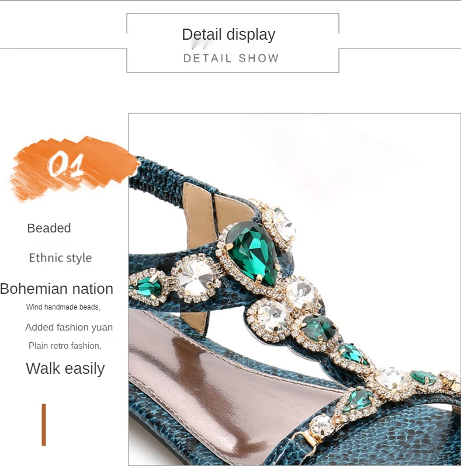Image resolution: width=461 pixels, height=476 pixels.
Task: Click the 'Detail display' heading text
Action: pyautogui.click(x=228, y=34)
